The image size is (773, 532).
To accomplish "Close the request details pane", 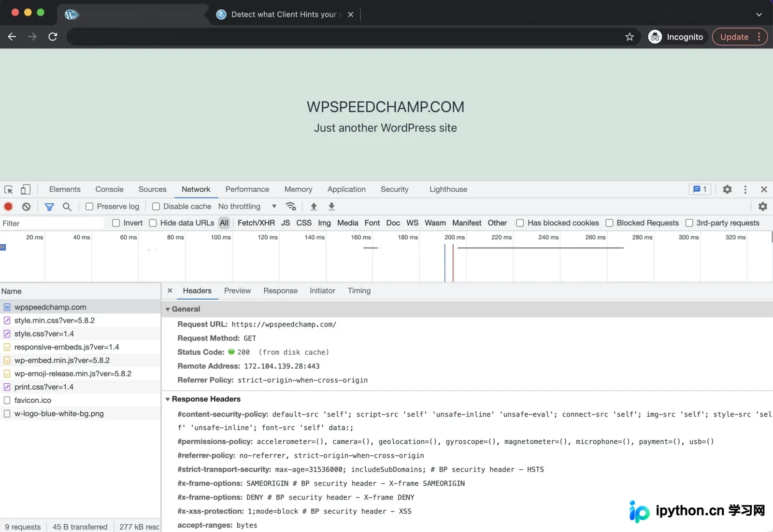I will (x=170, y=291).
